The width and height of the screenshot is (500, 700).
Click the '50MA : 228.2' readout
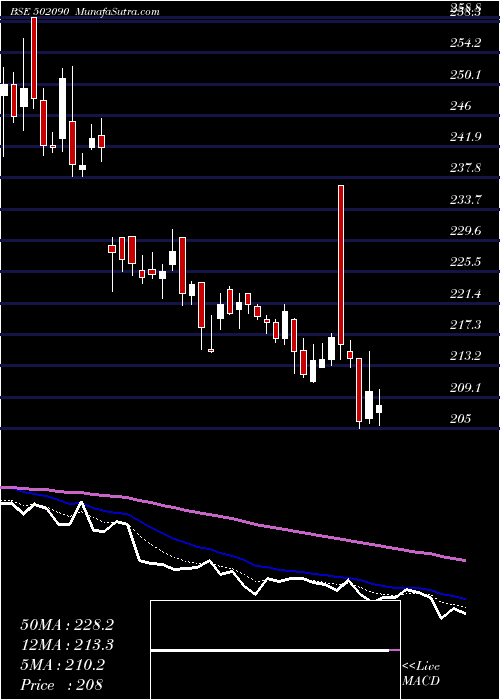(67, 625)
